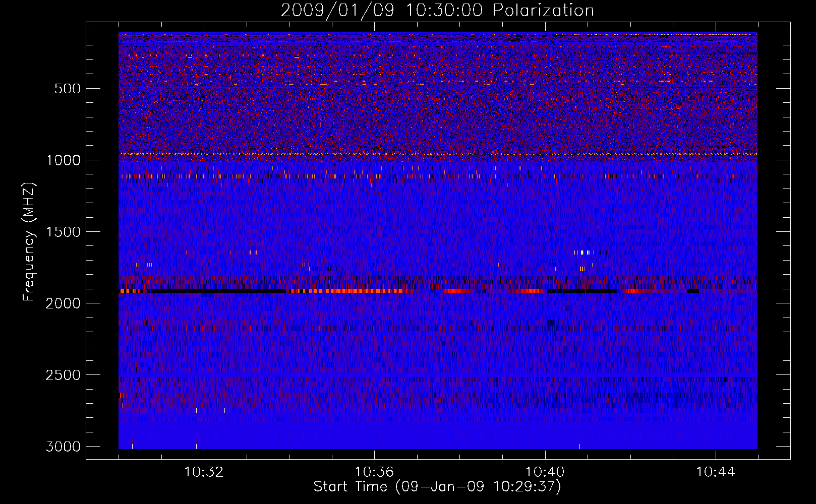Click the 'Frequency (MHZ)' axis label

pyautogui.click(x=29, y=242)
